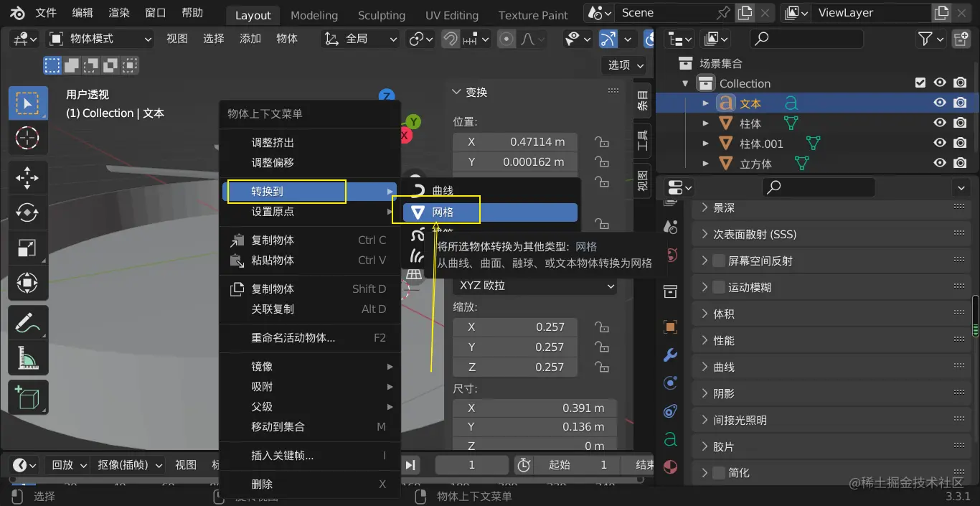This screenshot has height=506, width=980.
Task: Expand 阴影 panel
Action: click(832, 393)
